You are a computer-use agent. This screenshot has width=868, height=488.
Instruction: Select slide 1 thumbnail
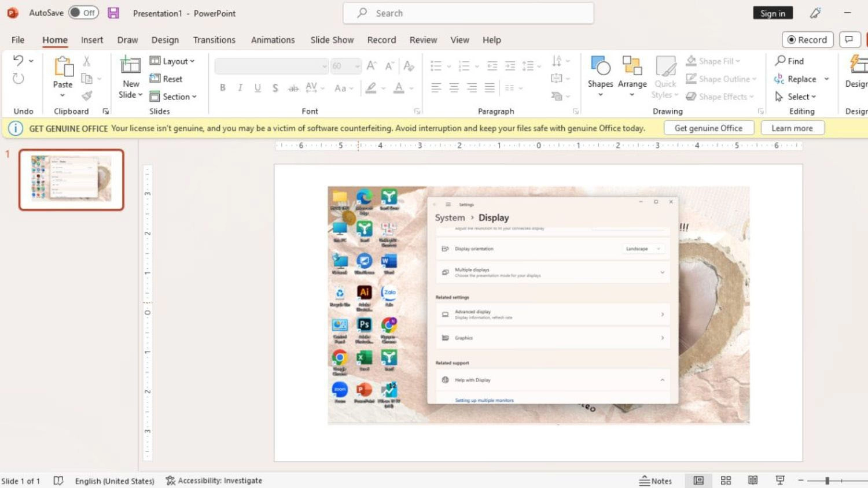tap(71, 179)
